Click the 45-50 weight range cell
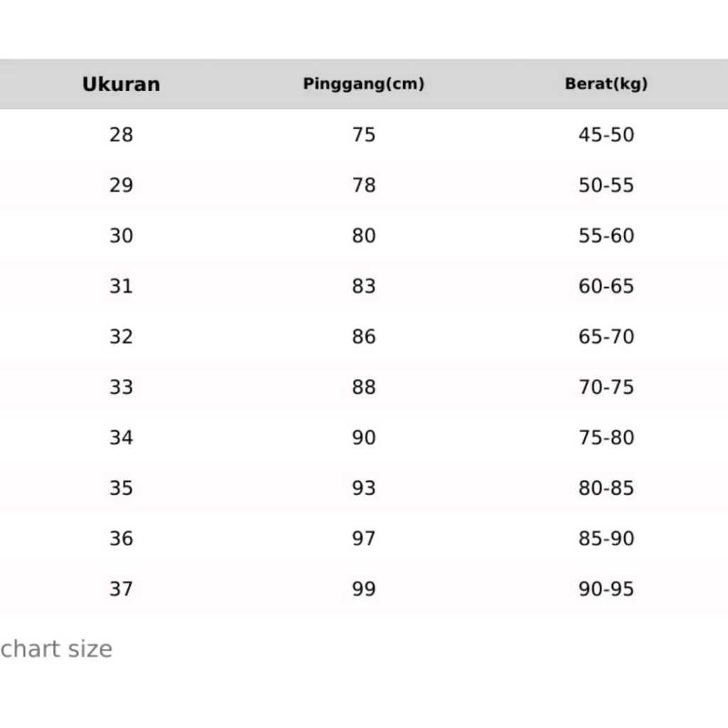This screenshot has width=728, height=728. click(606, 134)
